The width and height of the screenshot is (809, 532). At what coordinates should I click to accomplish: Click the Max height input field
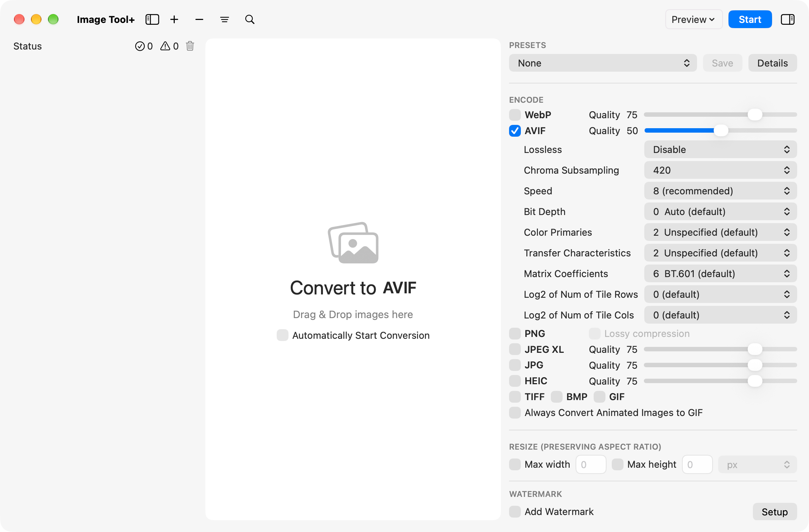pyautogui.click(x=697, y=464)
